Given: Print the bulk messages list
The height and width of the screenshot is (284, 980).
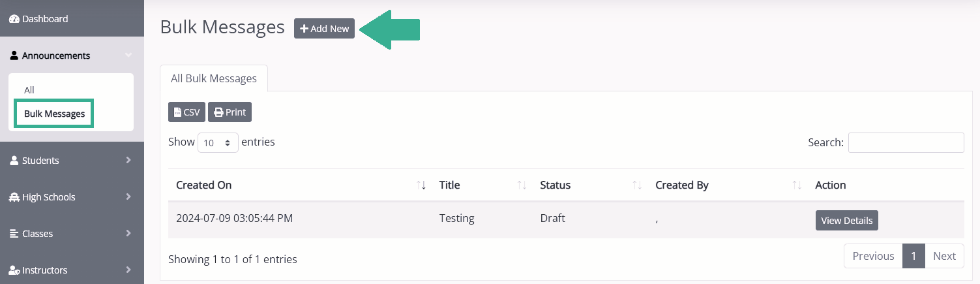Looking at the screenshot, I should 230,112.
